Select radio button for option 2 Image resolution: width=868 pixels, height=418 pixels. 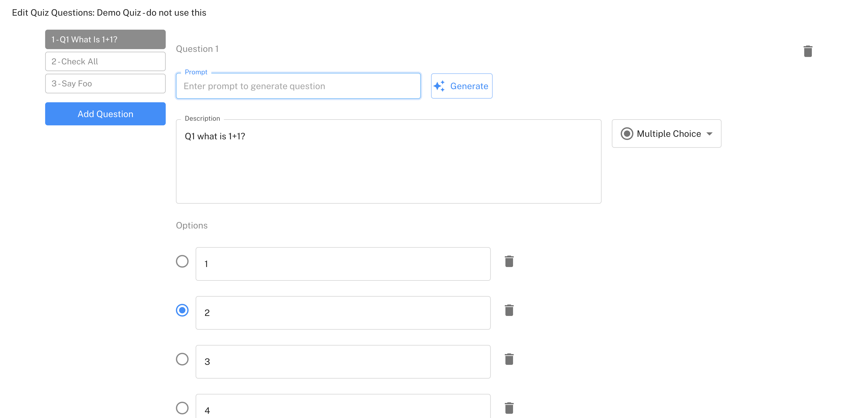182,310
